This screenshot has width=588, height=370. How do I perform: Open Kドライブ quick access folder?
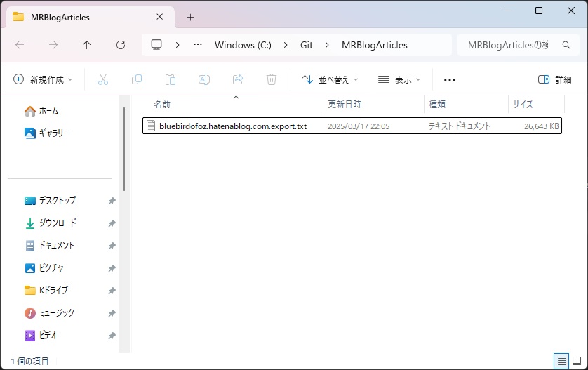46,290
